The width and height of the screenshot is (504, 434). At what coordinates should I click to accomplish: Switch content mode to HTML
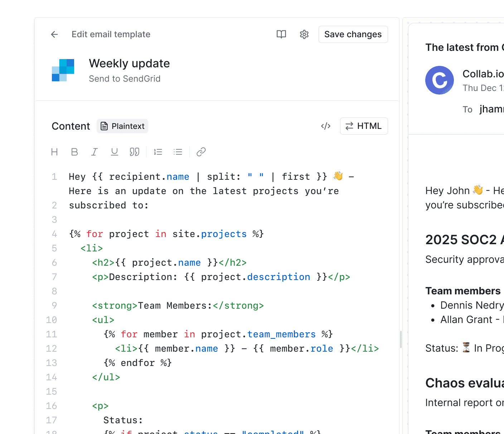click(364, 126)
